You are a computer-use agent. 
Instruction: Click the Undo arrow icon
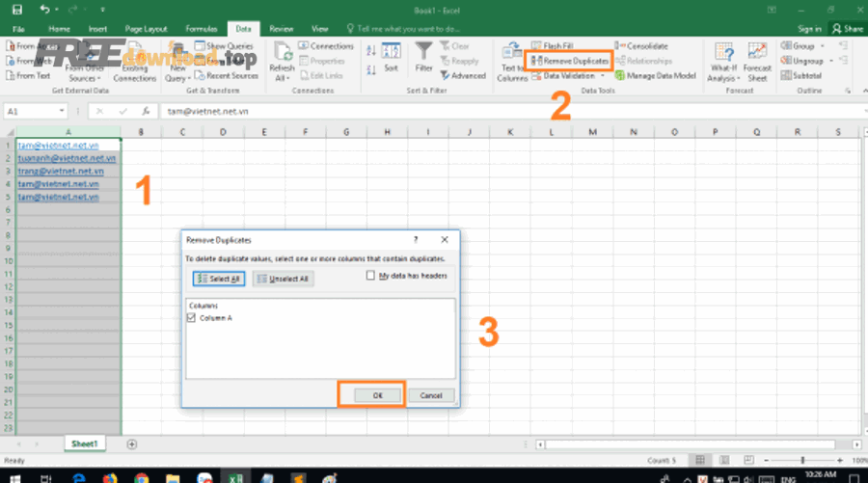pos(44,10)
